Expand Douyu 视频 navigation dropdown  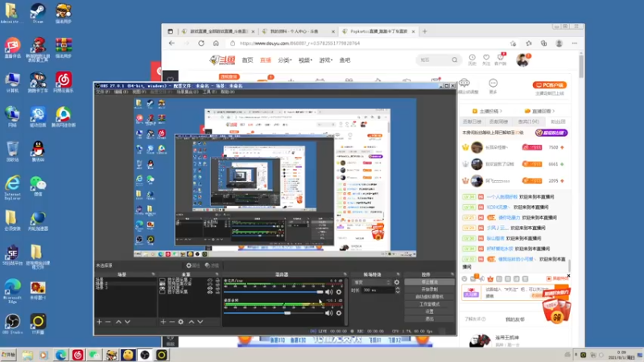click(305, 60)
